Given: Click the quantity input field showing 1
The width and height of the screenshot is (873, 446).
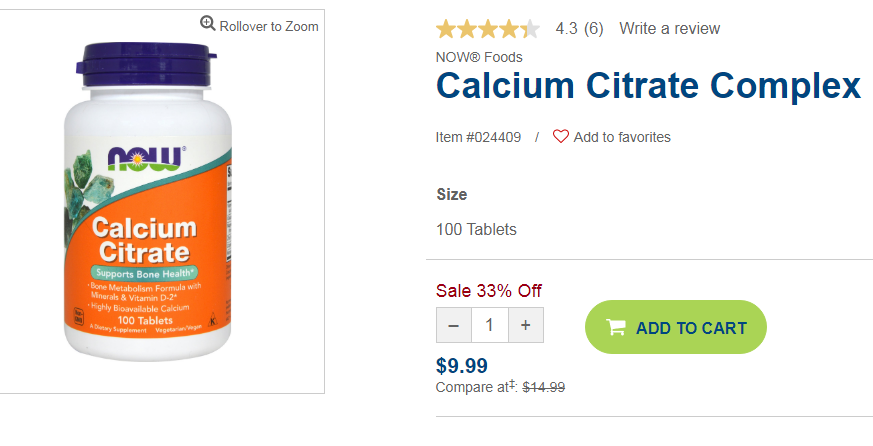Looking at the screenshot, I should point(490,325).
